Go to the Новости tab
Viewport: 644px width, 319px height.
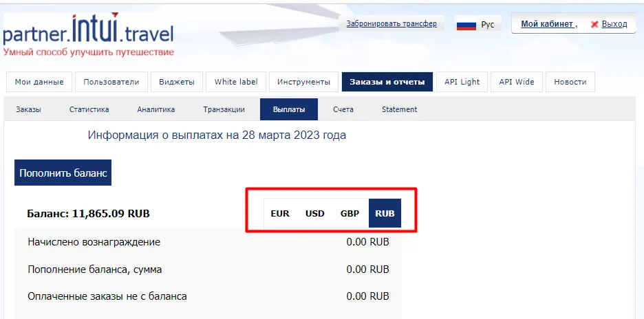570,82
